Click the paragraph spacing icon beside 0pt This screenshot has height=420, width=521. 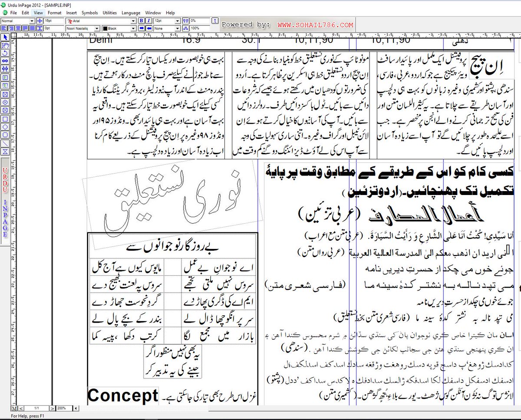tap(39, 28)
